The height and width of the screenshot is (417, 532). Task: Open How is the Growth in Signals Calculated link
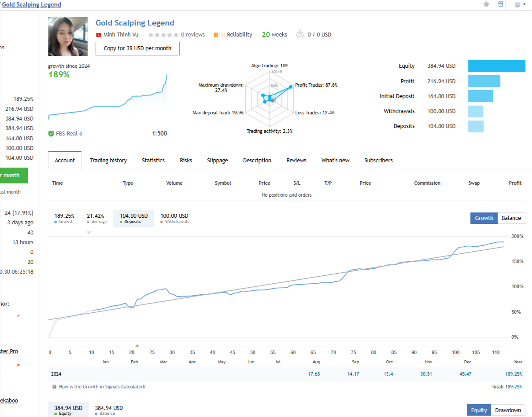102,387
